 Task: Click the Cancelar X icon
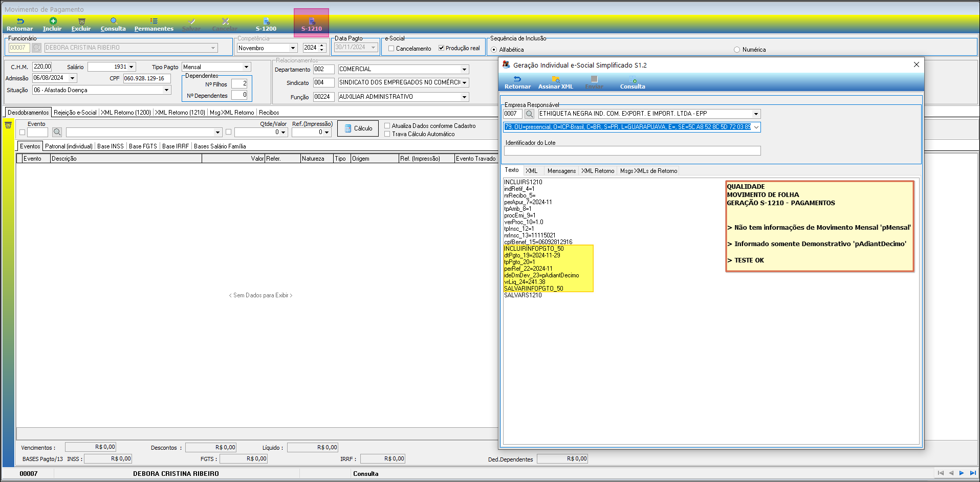[x=225, y=21]
